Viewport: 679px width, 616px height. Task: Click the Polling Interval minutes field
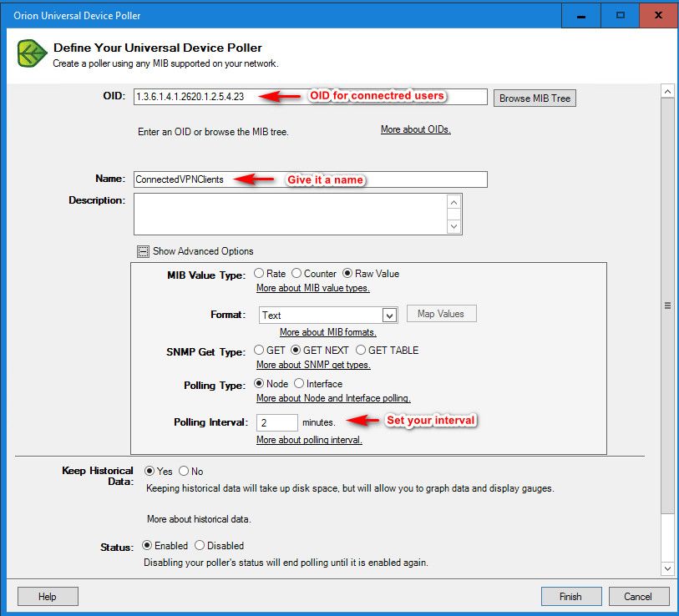click(x=276, y=422)
